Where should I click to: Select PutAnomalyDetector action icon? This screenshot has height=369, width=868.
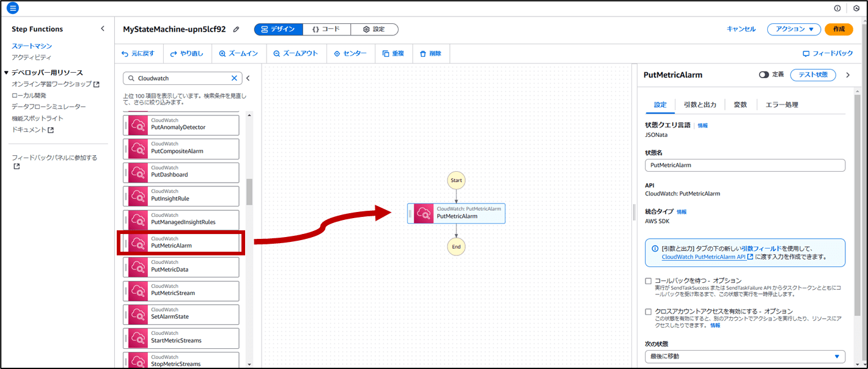[x=138, y=124]
